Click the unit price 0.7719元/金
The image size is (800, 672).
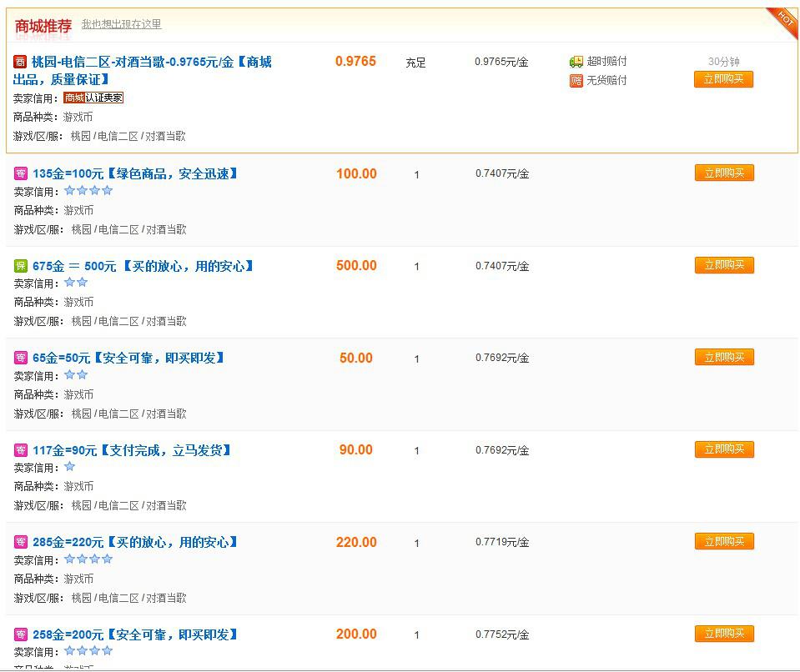(x=502, y=542)
